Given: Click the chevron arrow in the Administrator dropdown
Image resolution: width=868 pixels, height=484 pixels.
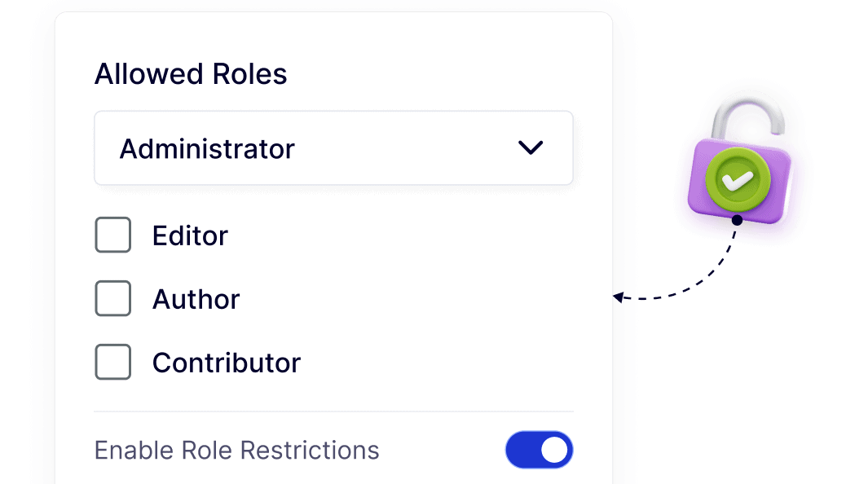Looking at the screenshot, I should 531,147.
